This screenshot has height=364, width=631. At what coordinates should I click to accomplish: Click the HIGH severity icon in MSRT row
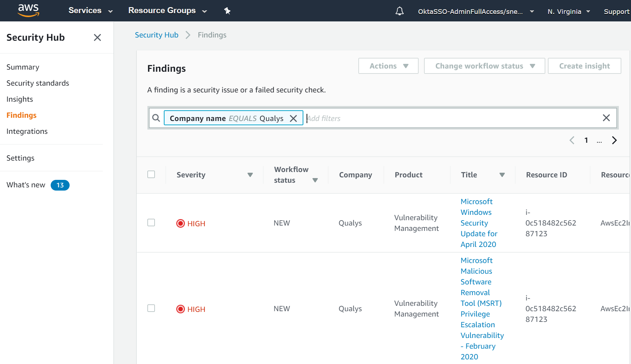pos(181,309)
